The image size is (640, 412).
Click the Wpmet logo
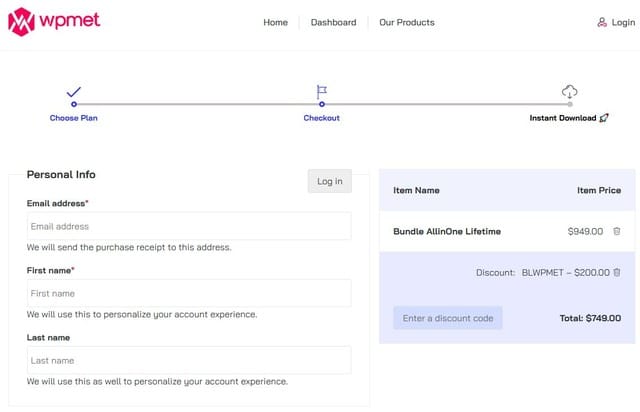[x=54, y=21]
